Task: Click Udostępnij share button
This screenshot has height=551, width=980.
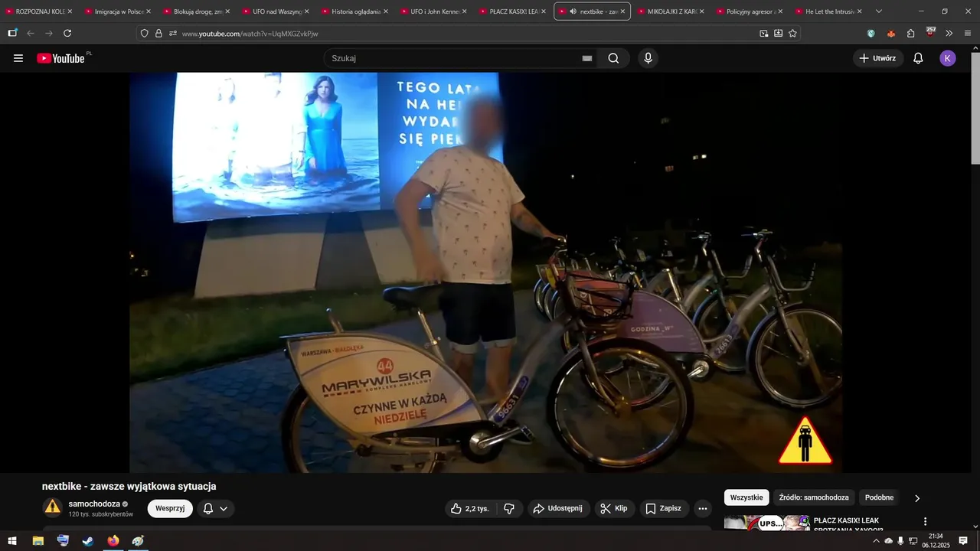Action: [x=558, y=508]
